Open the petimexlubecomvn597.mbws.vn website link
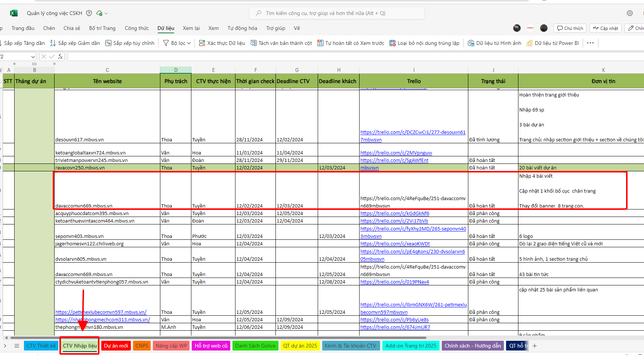The image size is (644, 355). click(101, 312)
